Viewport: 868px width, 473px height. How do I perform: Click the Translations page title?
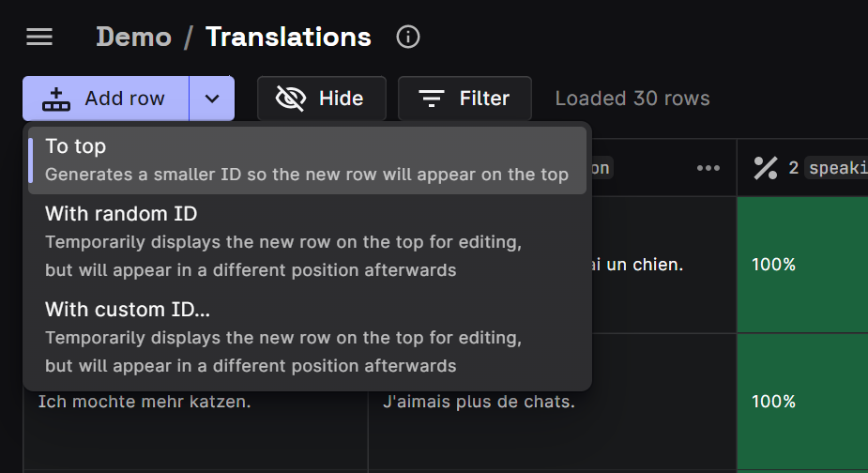[288, 38]
